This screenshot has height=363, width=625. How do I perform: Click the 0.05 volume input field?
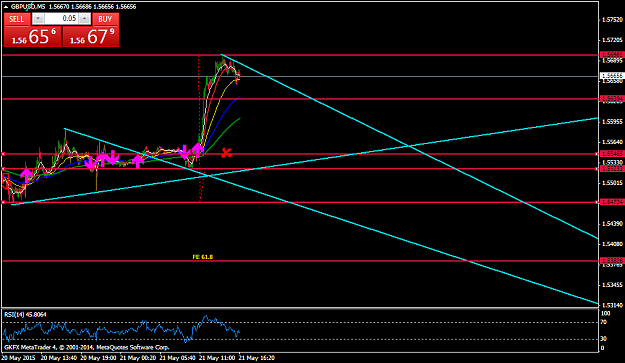[61, 19]
